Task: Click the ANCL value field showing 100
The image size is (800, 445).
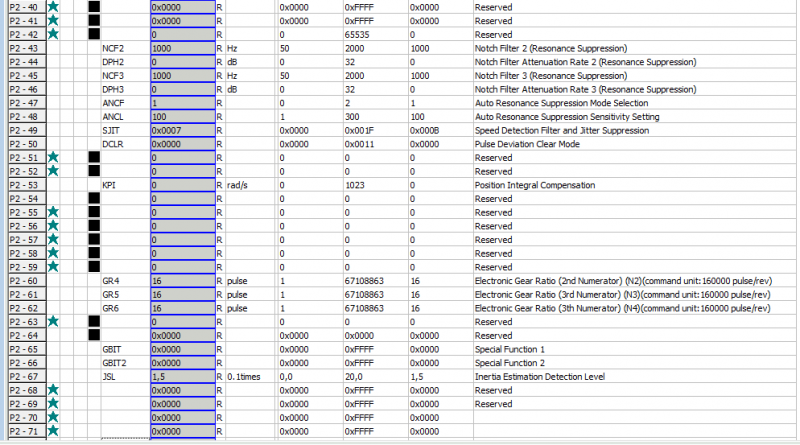Action: pos(181,117)
